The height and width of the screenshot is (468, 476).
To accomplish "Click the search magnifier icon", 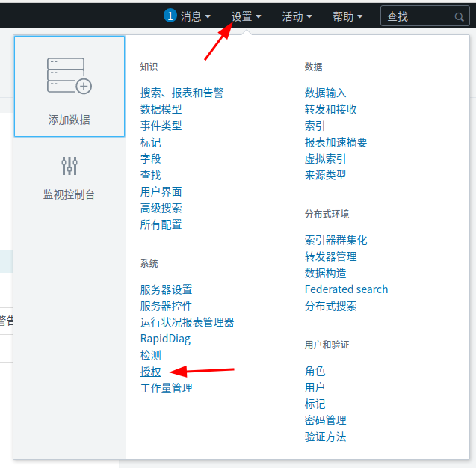I will point(460,16).
